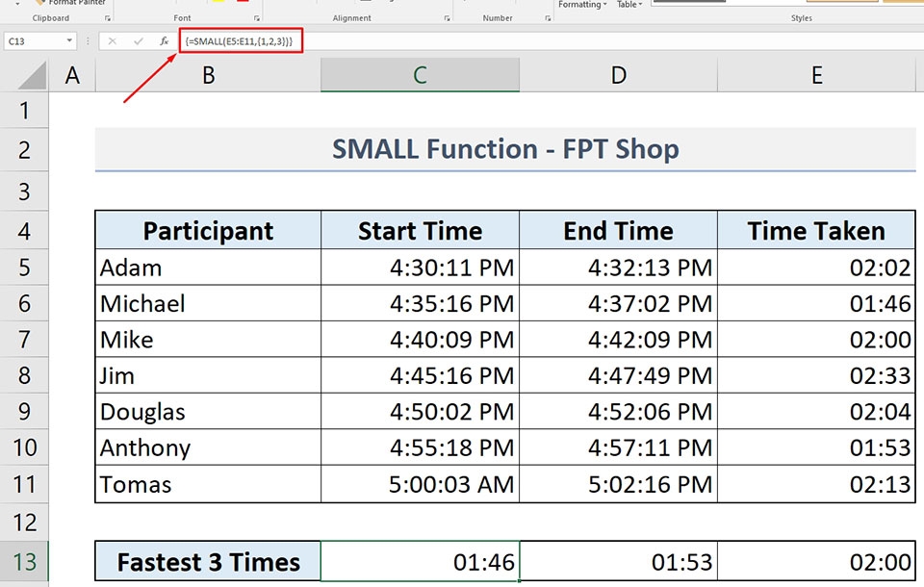Click the Enter checkmark icon in formula bar
Screen dimensions: 924x587
[138, 41]
